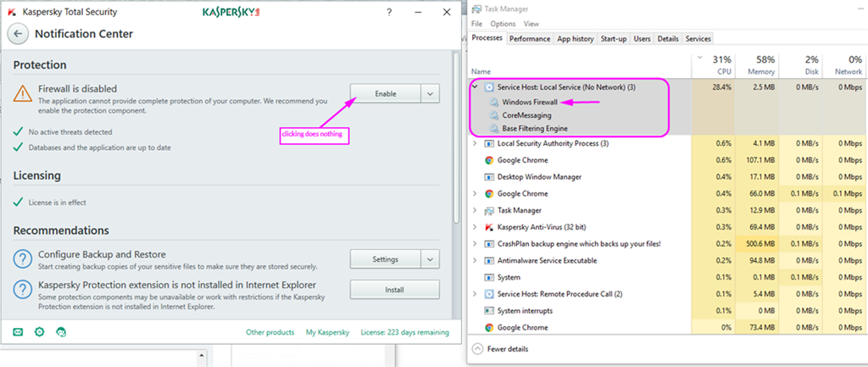868x367 pixels.
Task: Click the Kaspersky logo icon in title bar
Action: tap(12, 12)
